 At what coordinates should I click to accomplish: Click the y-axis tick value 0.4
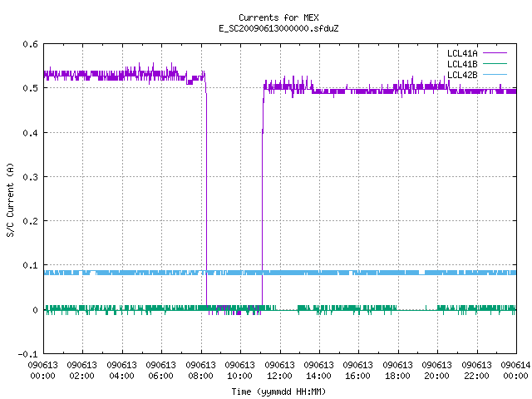pyautogui.click(x=30, y=133)
